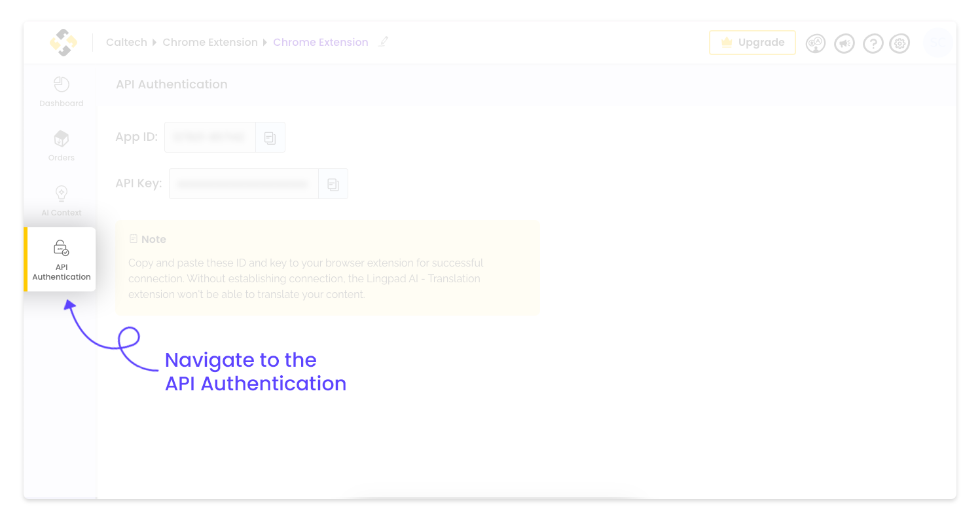The width and height of the screenshot is (980, 520).
Task: Select API Authentication in the sidebar
Action: (x=61, y=259)
